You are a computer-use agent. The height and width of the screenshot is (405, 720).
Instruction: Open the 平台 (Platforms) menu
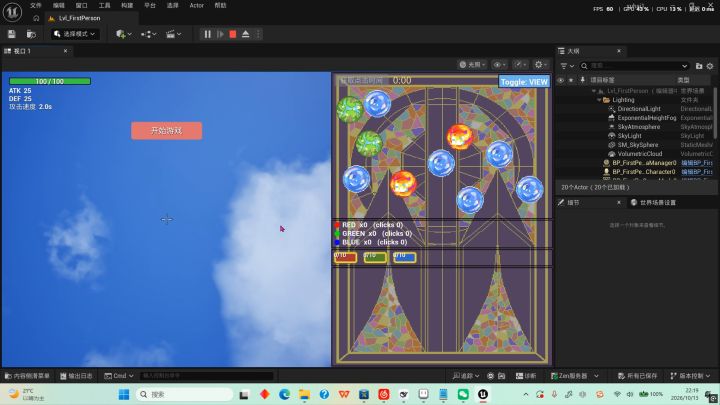coord(150,6)
